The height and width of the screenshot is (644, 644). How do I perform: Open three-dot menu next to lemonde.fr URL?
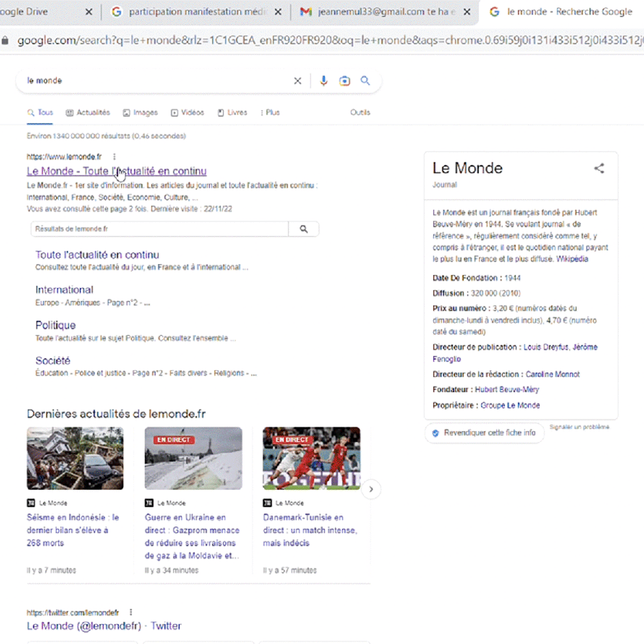point(114,157)
